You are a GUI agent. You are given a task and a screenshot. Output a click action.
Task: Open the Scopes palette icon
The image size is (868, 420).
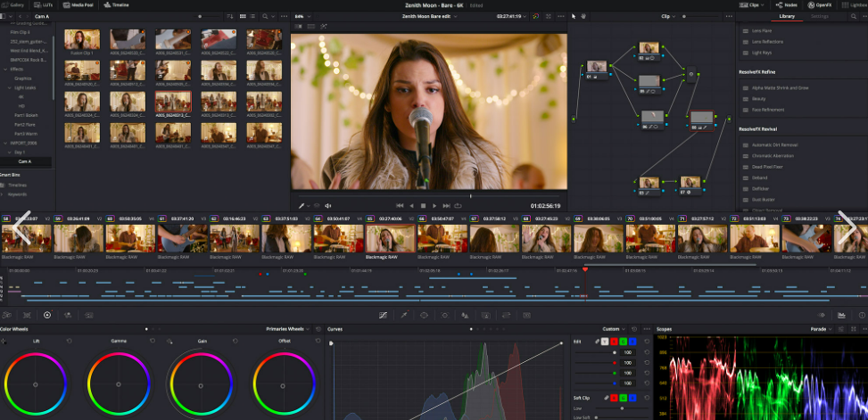pos(841,315)
